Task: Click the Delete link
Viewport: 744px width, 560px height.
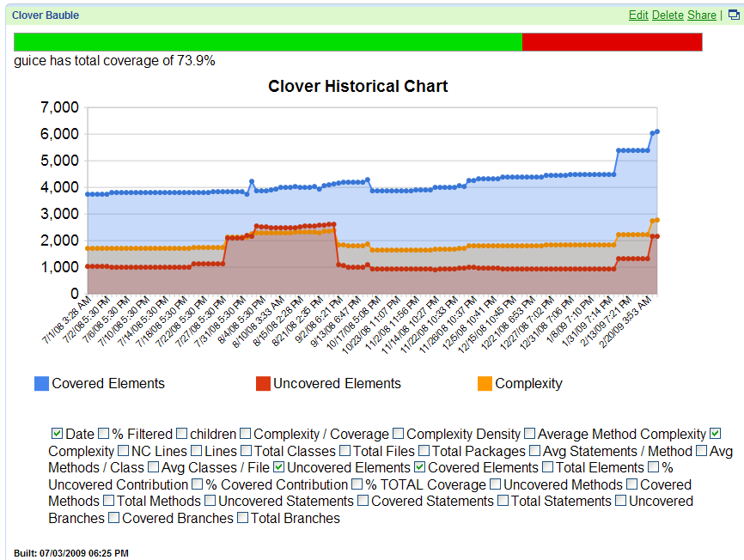Action: (x=668, y=15)
